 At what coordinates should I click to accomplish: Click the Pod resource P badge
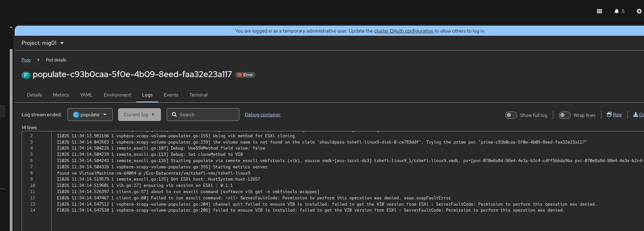[26, 75]
